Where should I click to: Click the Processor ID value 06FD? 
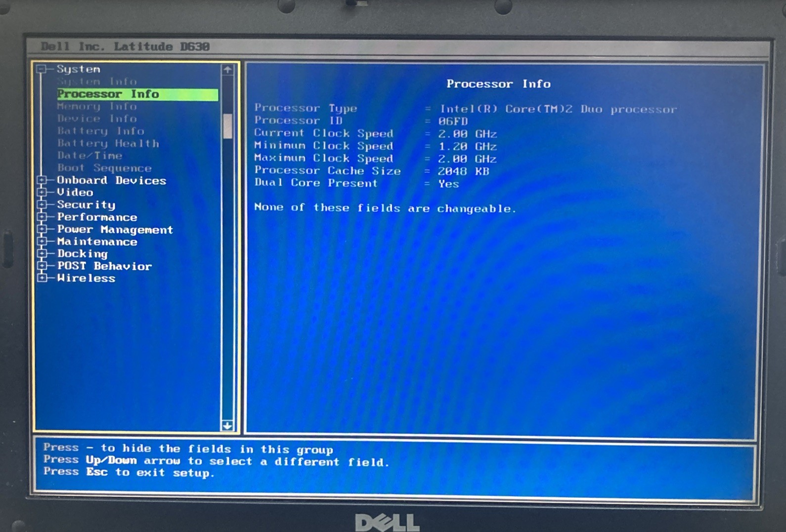[x=453, y=122]
